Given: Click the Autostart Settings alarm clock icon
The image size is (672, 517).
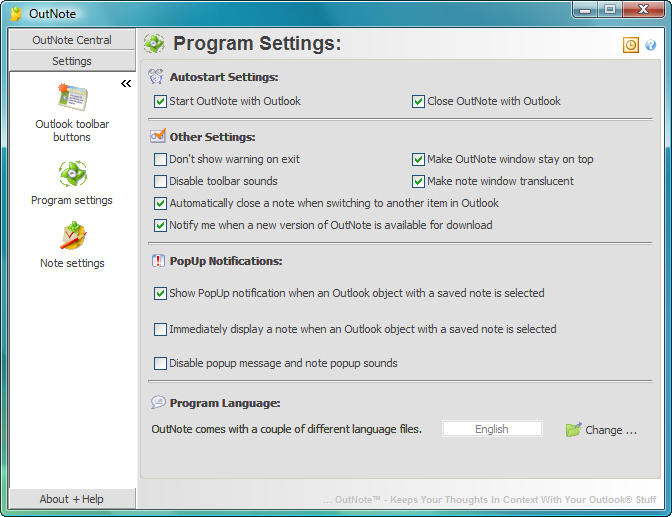Looking at the screenshot, I should click(x=156, y=77).
